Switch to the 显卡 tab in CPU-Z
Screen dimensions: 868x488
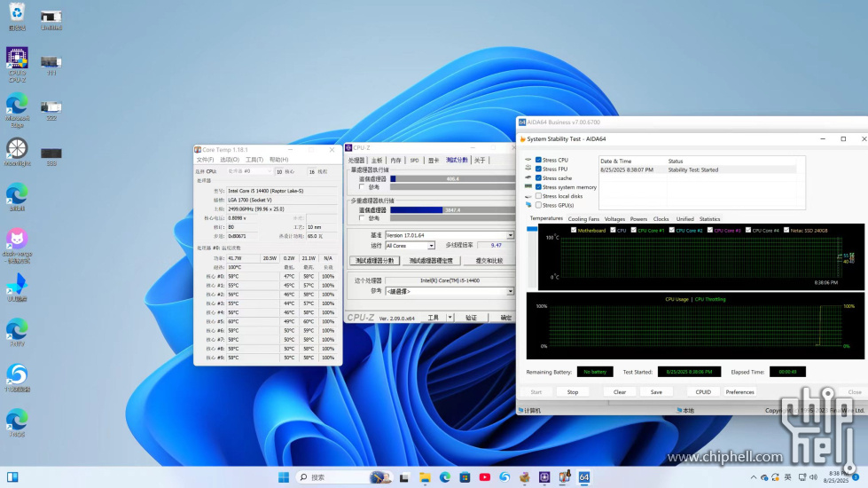coord(434,160)
